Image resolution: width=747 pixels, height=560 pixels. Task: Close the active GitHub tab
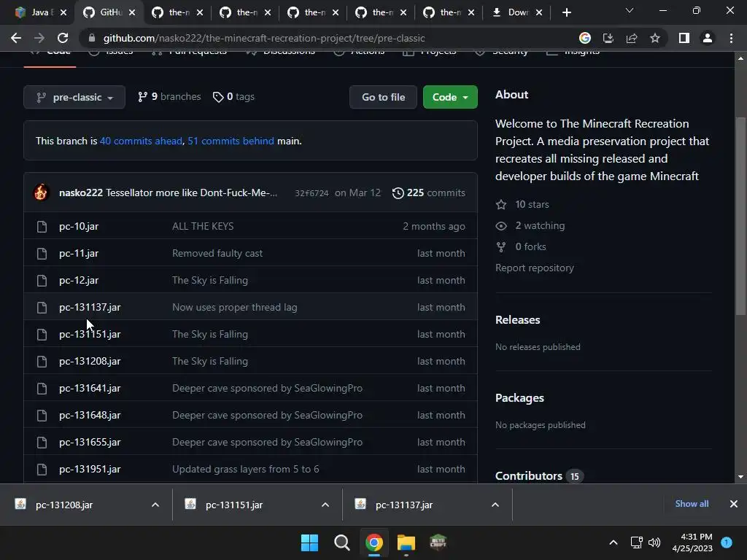(x=132, y=12)
